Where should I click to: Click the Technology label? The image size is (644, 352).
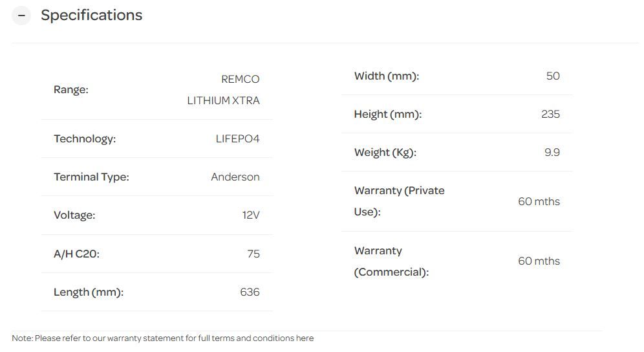click(85, 139)
